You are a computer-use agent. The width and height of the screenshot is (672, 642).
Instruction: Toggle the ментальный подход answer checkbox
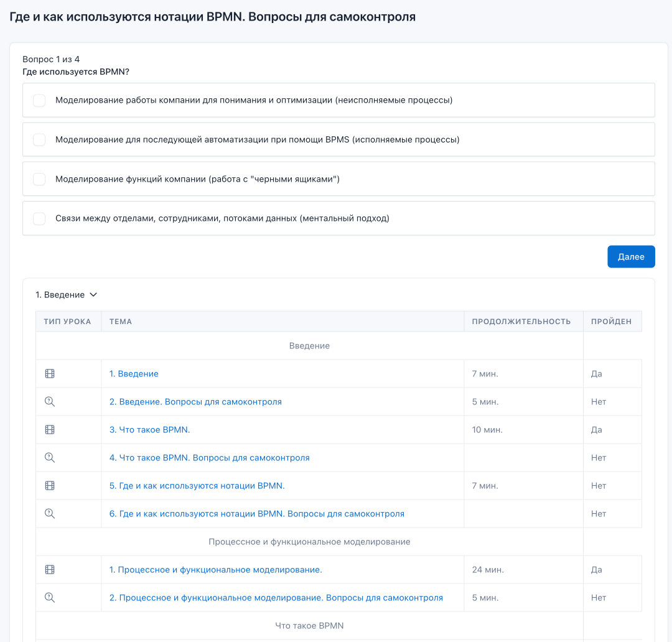point(39,218)
